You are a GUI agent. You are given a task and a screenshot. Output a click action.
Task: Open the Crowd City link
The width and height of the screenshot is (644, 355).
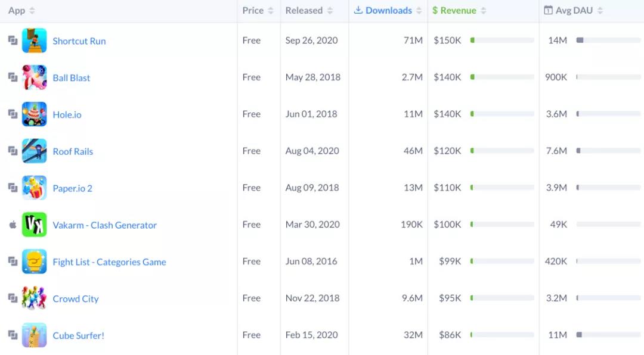coord(76,299)
